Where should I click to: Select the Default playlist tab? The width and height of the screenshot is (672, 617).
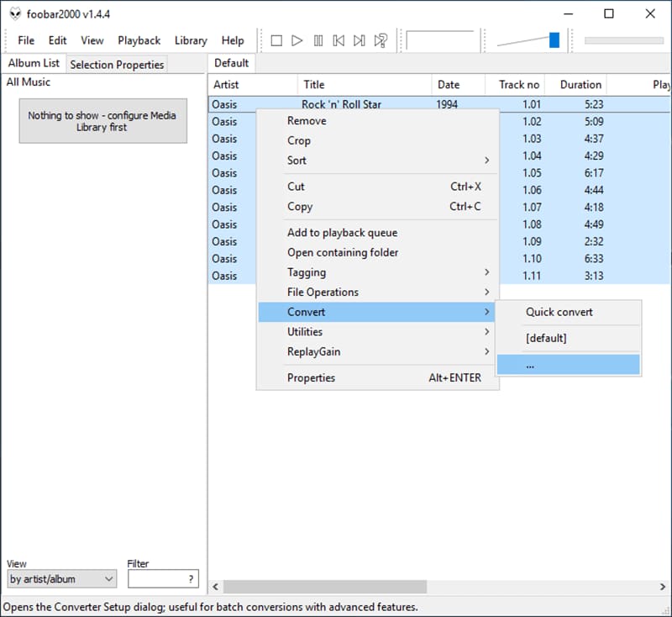(x=232, y=63)
